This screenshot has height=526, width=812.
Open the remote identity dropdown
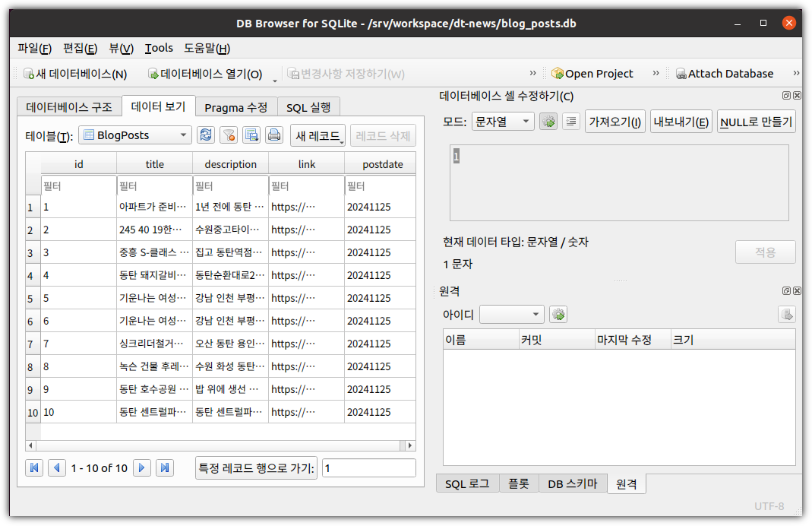[x=512, y=315]
